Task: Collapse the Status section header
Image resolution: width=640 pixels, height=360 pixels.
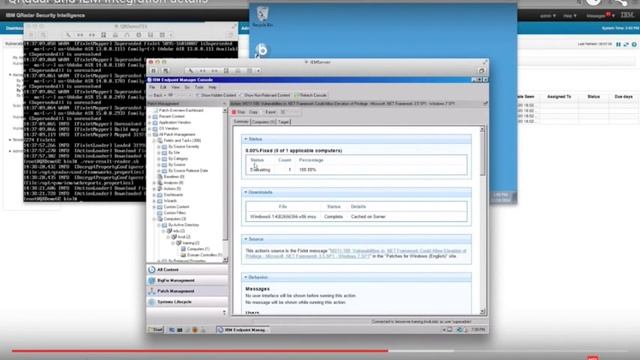Action: 356,139
